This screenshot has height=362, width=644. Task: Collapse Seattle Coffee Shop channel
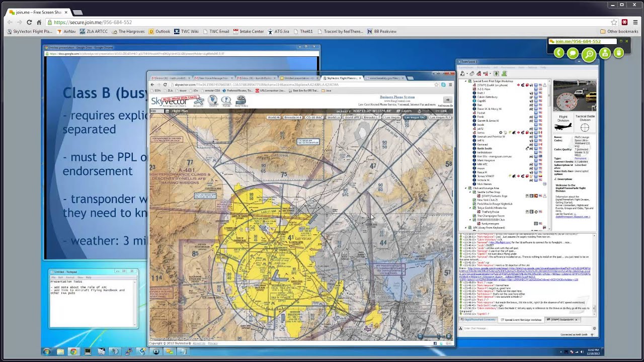pyautogui.click(x=470, y=192)
